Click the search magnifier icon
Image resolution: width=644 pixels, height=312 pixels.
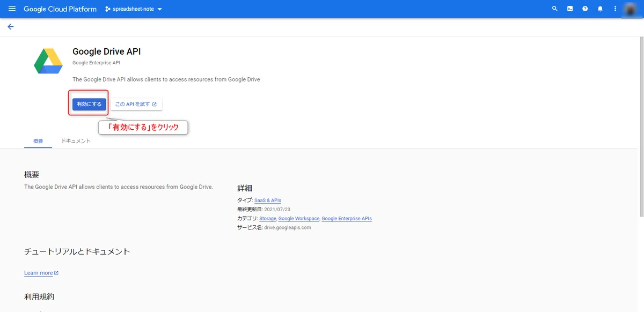[x=555, y=9]
